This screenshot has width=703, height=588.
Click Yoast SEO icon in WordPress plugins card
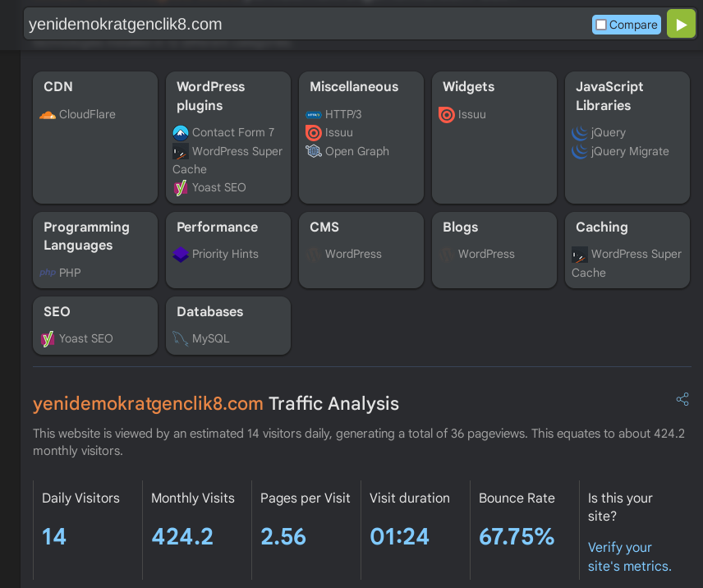(x=180, y=187)
